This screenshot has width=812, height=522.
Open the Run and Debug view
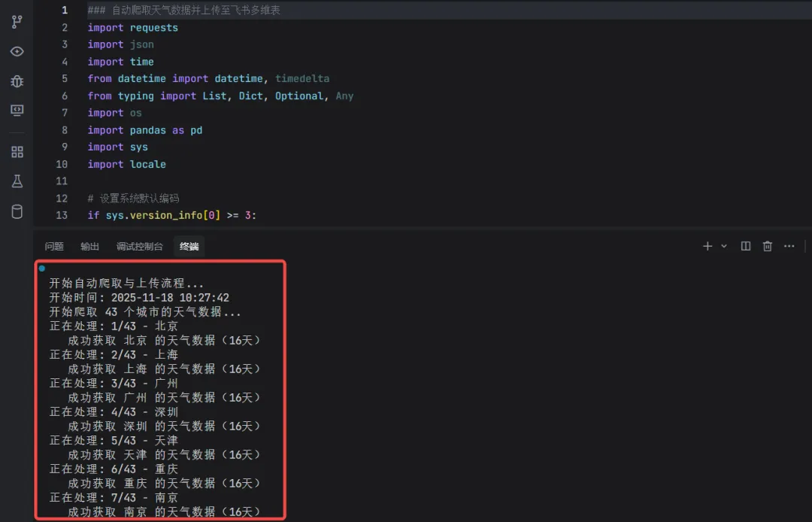(17, 81)
